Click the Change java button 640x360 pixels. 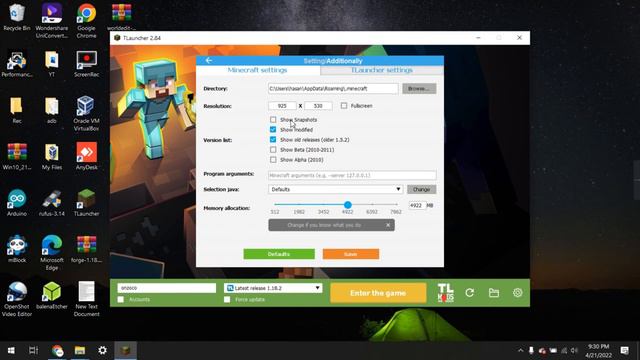(x=421, y=189)
